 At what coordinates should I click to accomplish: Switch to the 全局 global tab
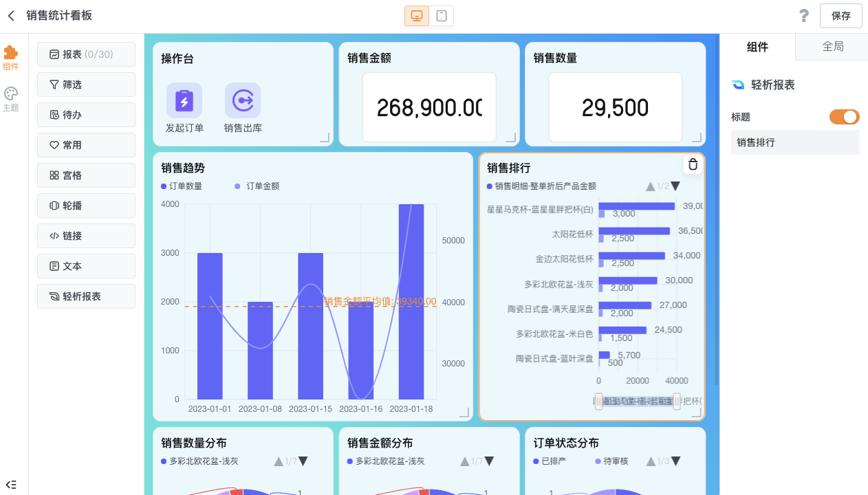tap(832, 47)
